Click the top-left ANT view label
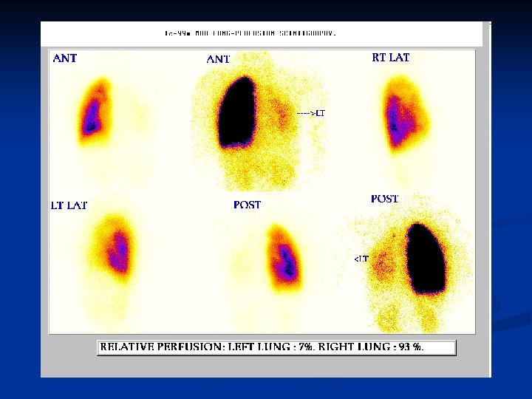The width and height of the screenshot is (532, 399). point(65,58)
